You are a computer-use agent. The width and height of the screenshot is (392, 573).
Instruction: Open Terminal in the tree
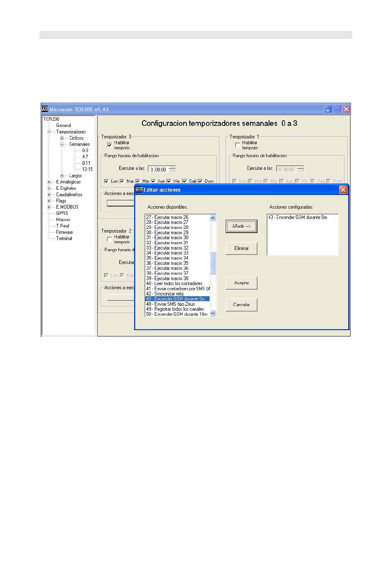[64, 238]
